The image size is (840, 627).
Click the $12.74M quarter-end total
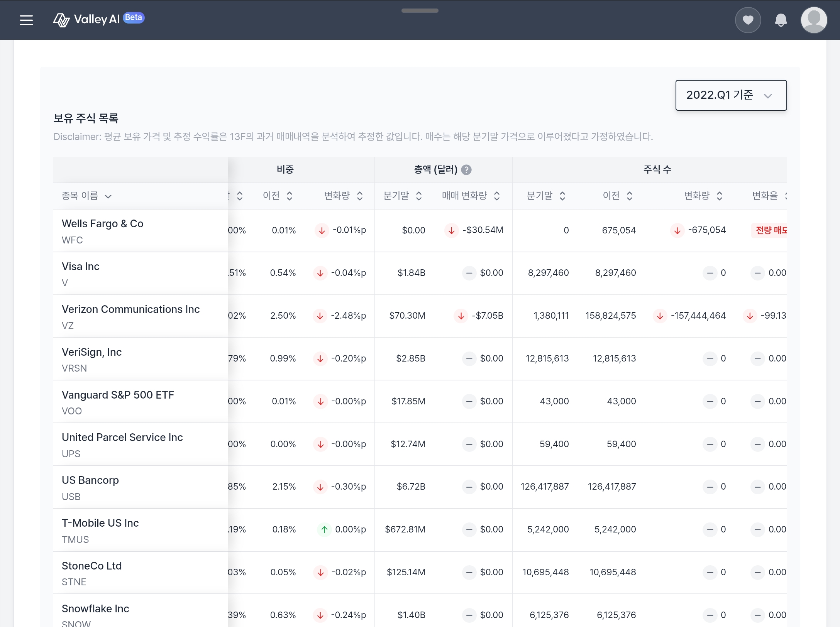[408, 444]
